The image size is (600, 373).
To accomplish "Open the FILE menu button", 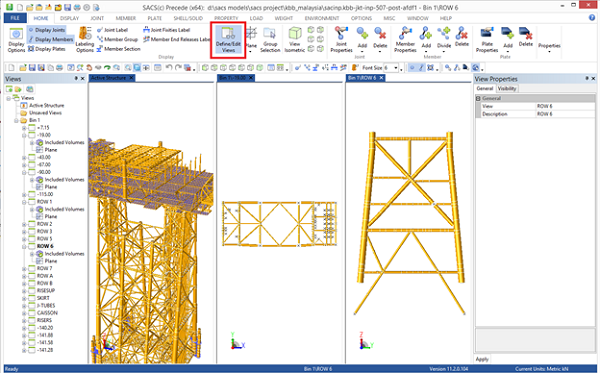I will (x=15, y=18).
